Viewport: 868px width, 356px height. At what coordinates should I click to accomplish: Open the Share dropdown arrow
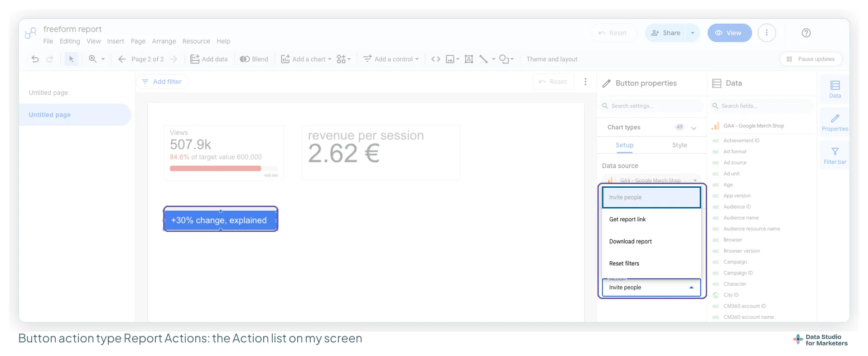tap(693, 33)
